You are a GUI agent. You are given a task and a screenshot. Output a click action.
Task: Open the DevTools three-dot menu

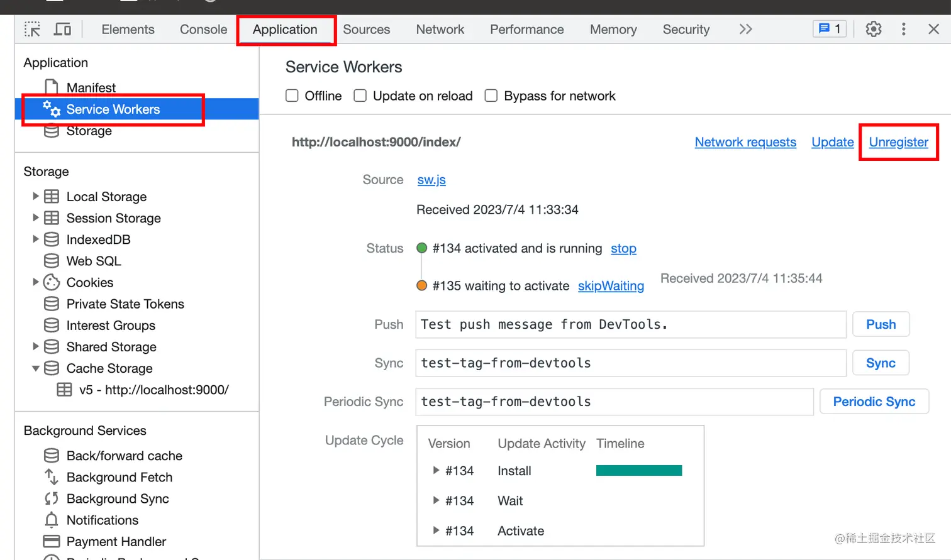coord(903,29)
